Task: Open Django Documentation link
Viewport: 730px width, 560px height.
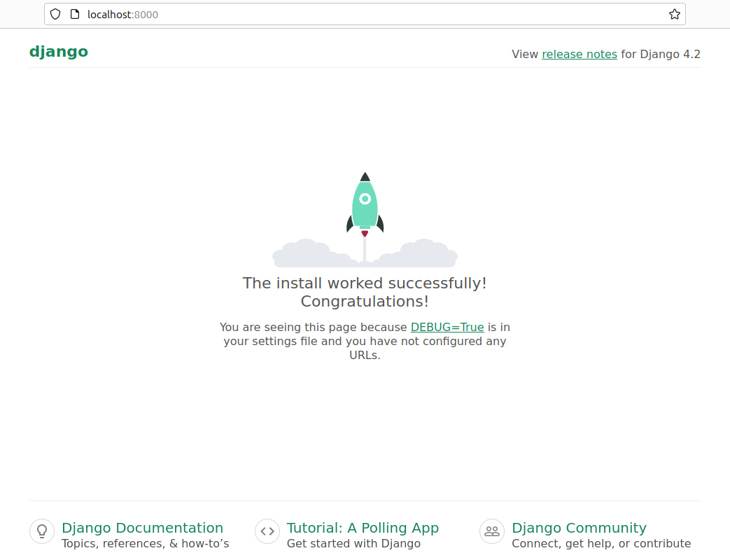Action: point(143,528)
